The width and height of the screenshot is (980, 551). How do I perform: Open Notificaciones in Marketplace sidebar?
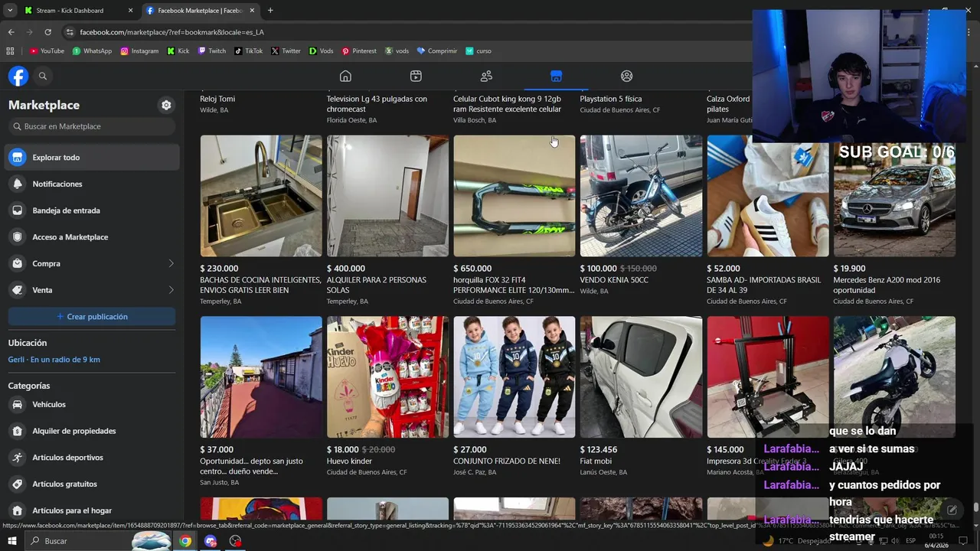(91, 184)
